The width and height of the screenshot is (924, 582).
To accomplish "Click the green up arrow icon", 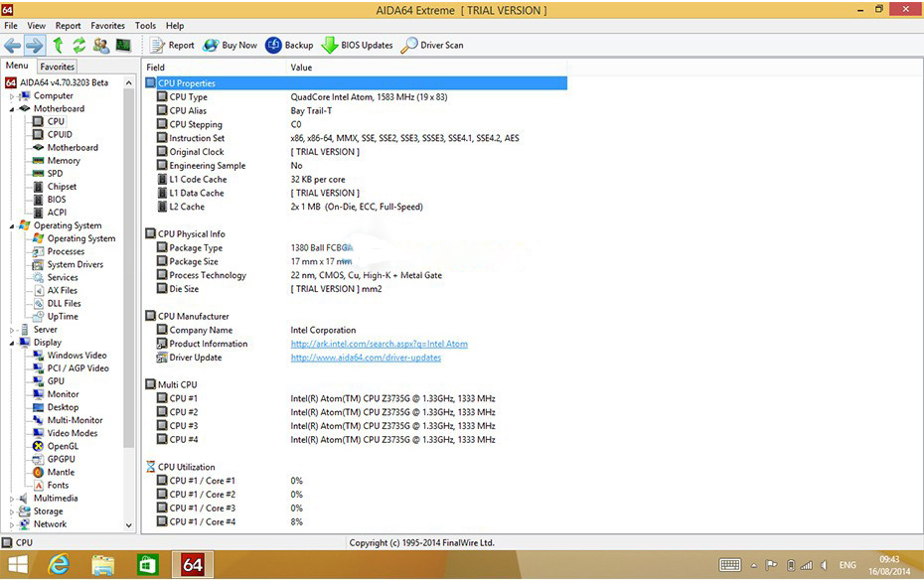I will (58, 46).
